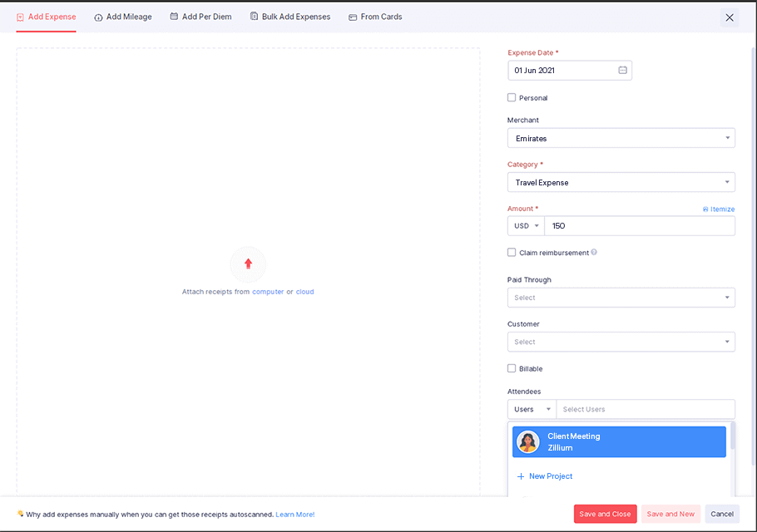Click the red upload arrow in receipt area

coord(248,264)
